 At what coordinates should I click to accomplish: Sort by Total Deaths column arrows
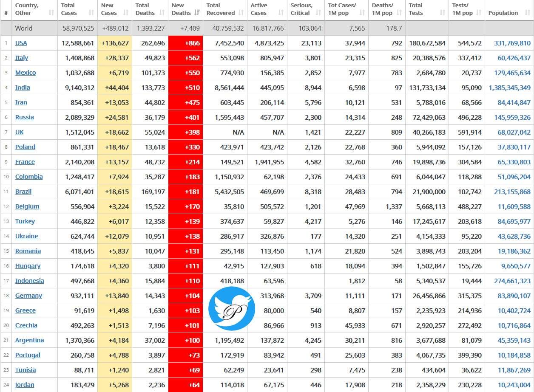[x=162, y=13]
